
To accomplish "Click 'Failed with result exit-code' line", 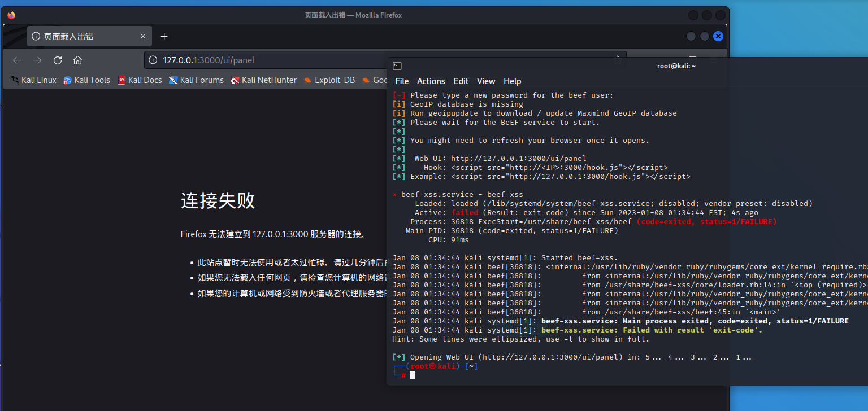I will point(578,330).
